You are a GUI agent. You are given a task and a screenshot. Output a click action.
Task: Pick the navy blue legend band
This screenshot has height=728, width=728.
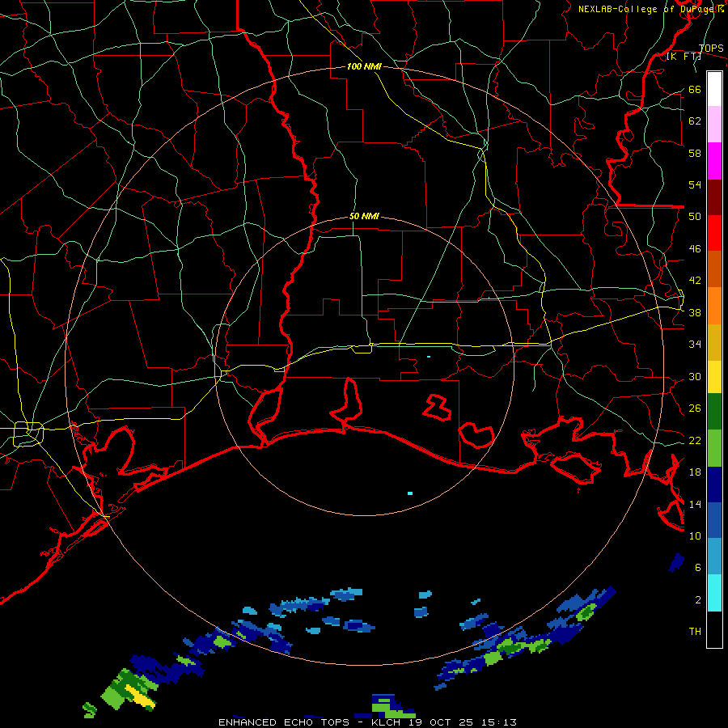(714, 485)
